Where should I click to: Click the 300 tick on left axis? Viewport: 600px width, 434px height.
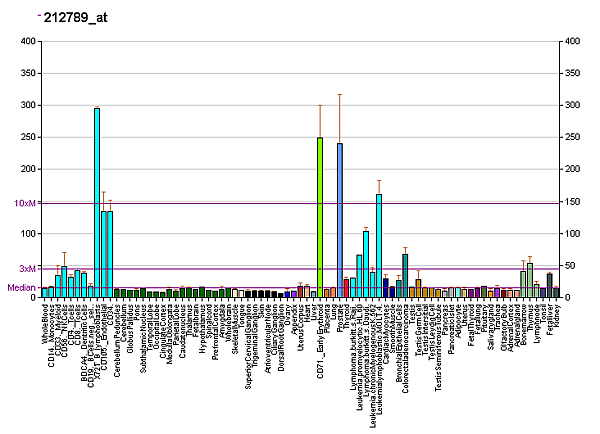29,105
